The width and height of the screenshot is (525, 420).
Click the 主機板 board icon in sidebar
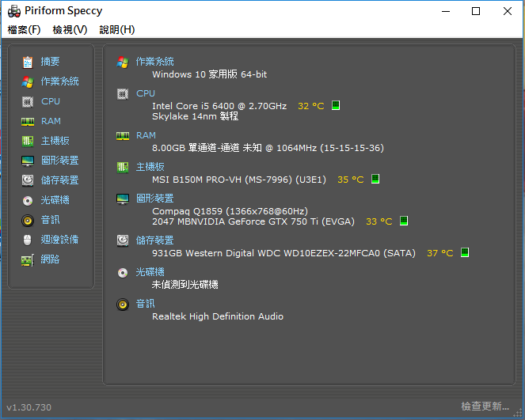(x=28, y=141)
